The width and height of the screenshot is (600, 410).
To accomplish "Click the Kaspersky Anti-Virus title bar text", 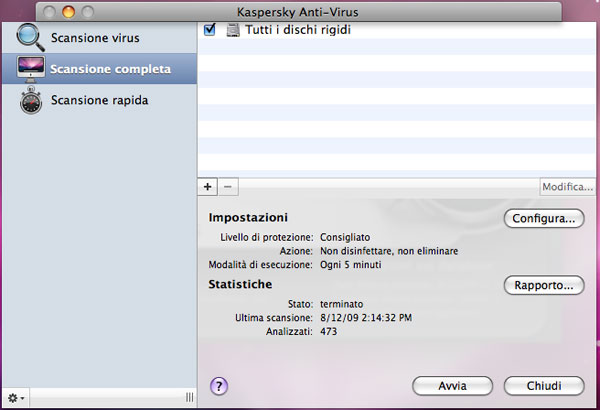I will tap(298, 12).
